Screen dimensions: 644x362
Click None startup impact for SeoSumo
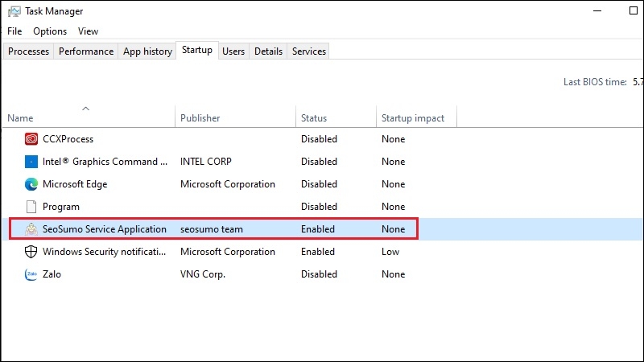coord(393,229)
